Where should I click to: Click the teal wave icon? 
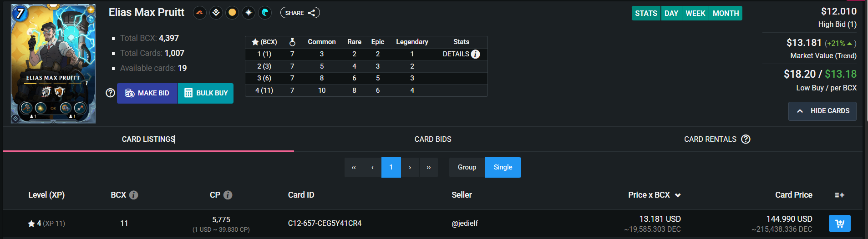click(x=265, y=13)
